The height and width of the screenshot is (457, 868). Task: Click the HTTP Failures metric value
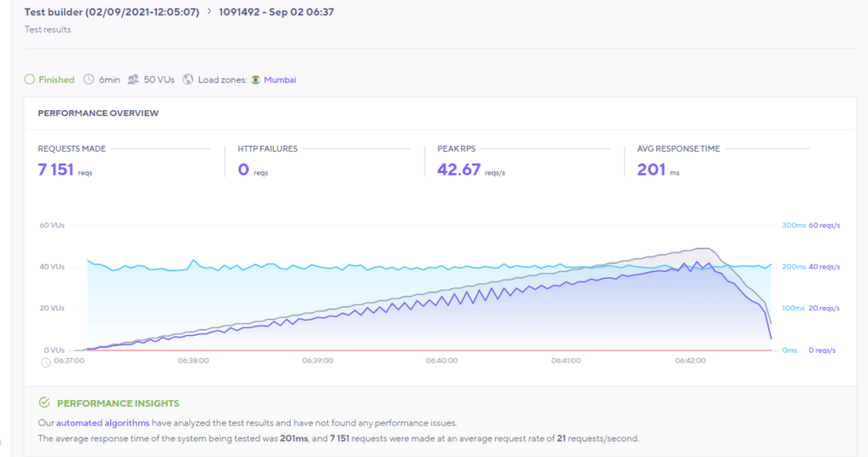pos(243,169)
